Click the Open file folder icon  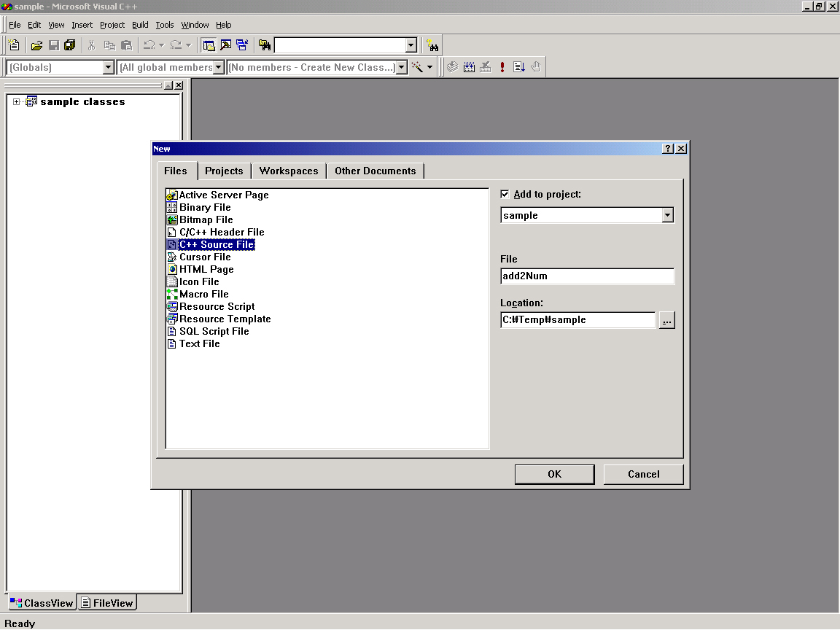click(36, 45)
